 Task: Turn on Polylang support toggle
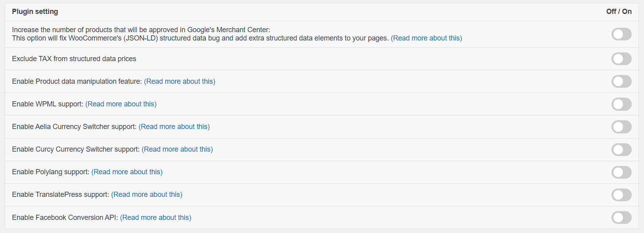621,172
